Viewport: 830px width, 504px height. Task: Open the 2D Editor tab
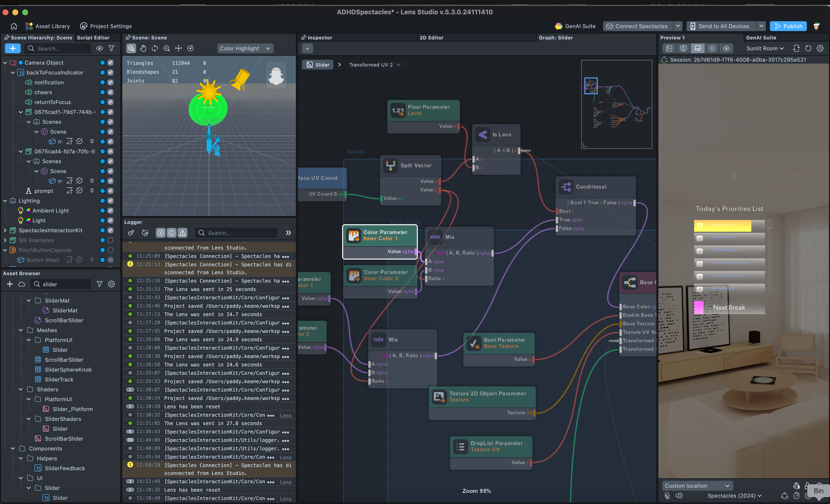431,37
